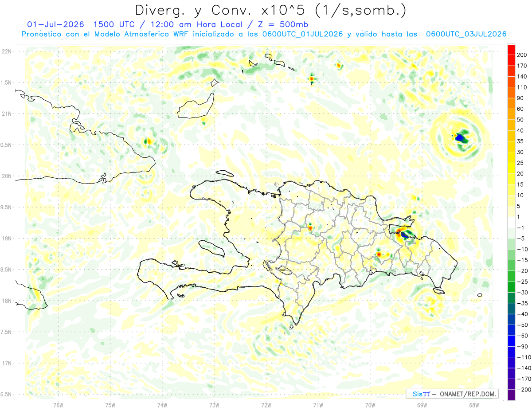Viewport: 532px width, 411px height.
Task: Click the longitude label '70W'
Action: point(370,404)
